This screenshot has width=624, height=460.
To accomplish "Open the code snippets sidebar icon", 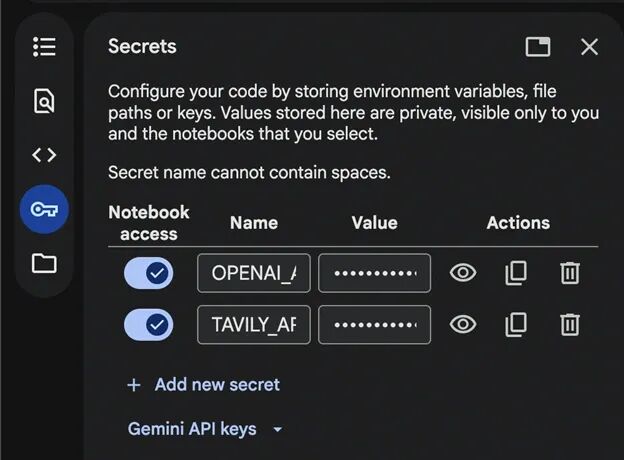I will (x=44, y=155).
